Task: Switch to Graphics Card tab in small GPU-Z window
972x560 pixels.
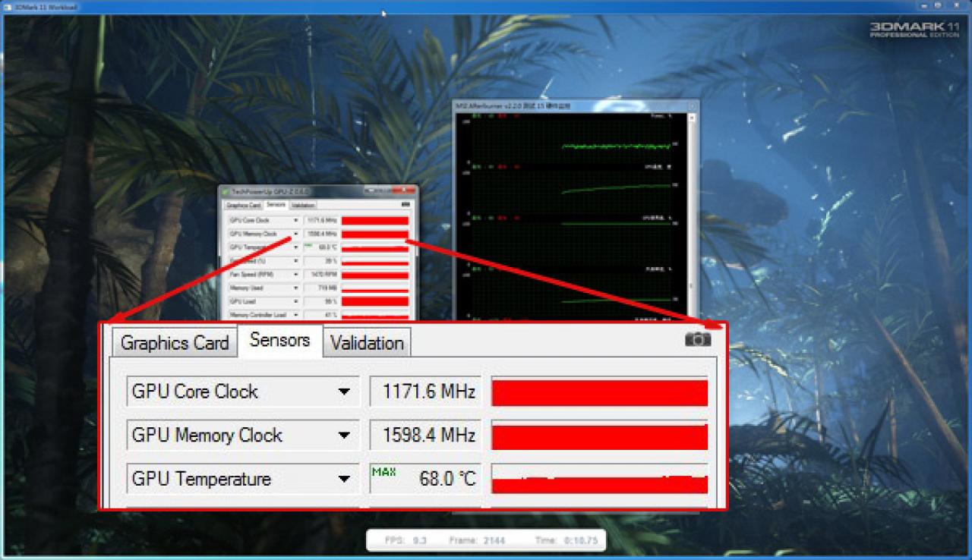Action: [x=244, y=205]
